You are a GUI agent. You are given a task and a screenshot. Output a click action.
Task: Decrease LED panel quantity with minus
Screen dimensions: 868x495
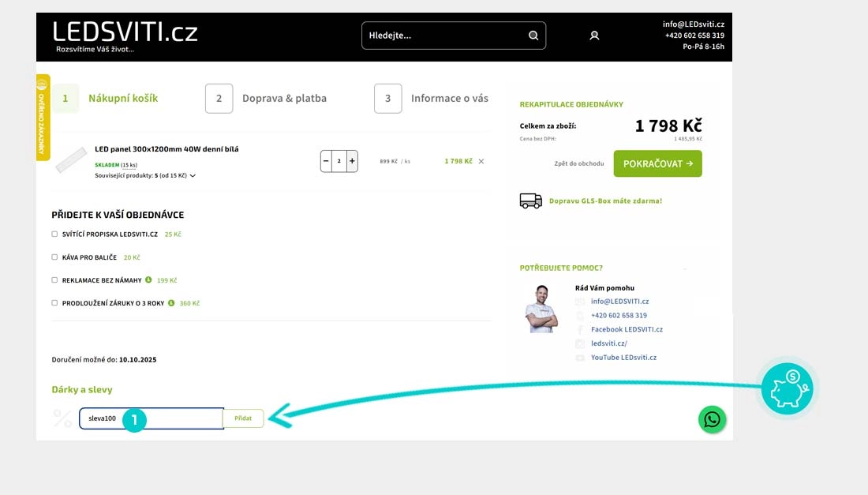326,161
